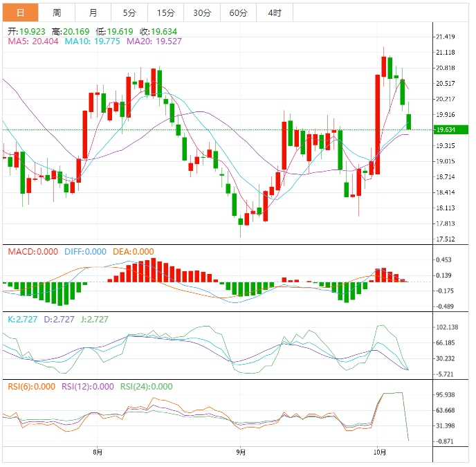Click the 收:19.634 close price
This screenshot has width=476, height=467.
(158, 32)
